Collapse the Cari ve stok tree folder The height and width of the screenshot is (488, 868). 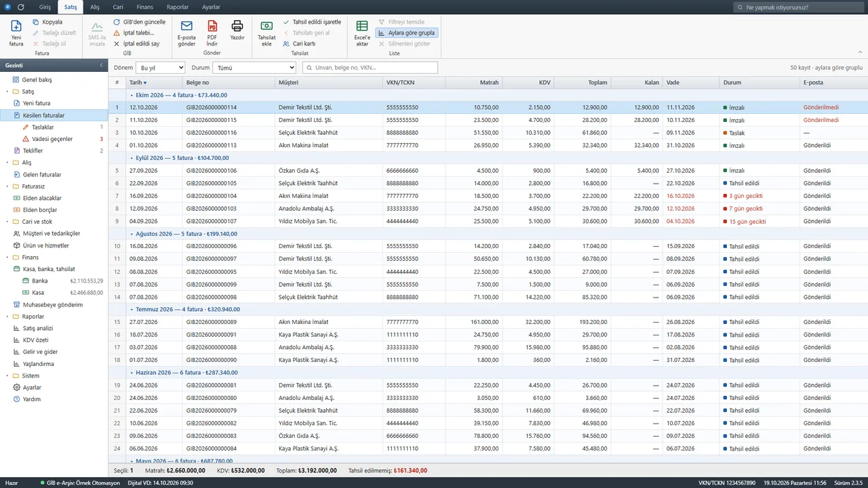7,222
